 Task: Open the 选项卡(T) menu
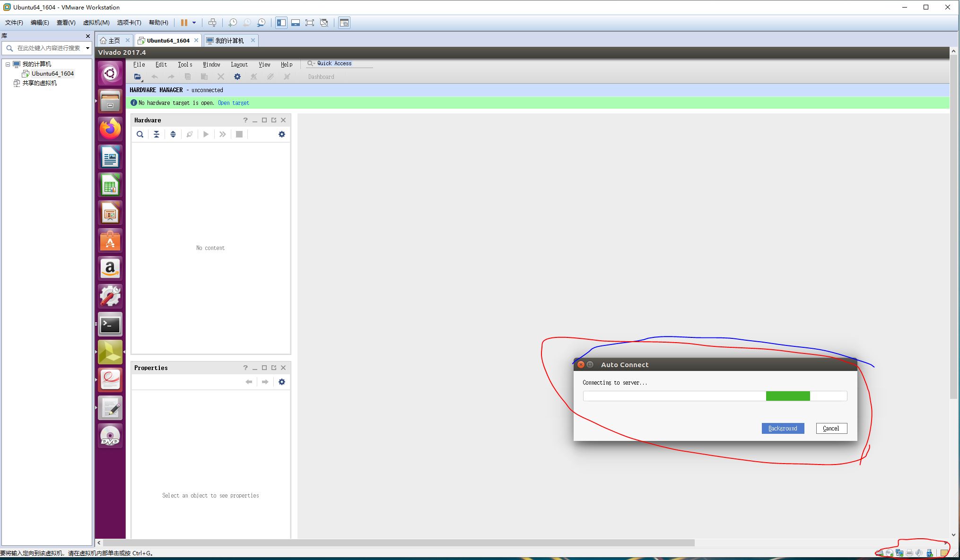[129, 23]
